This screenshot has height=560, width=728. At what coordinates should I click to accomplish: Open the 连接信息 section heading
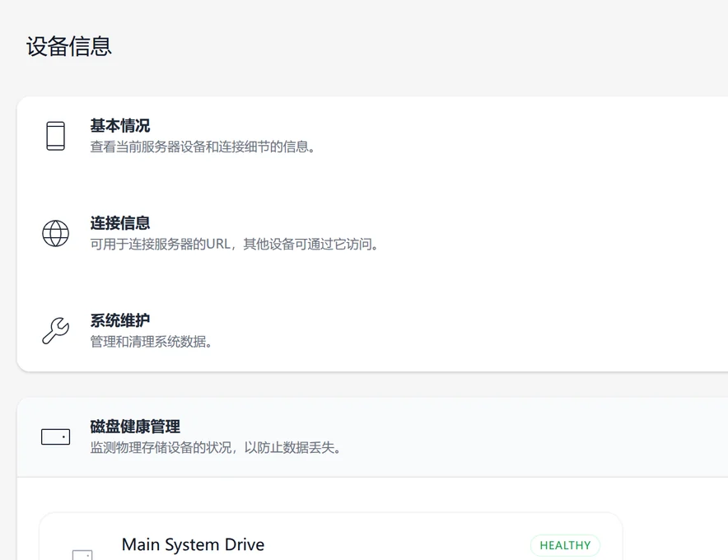click(x=120, y=223)
